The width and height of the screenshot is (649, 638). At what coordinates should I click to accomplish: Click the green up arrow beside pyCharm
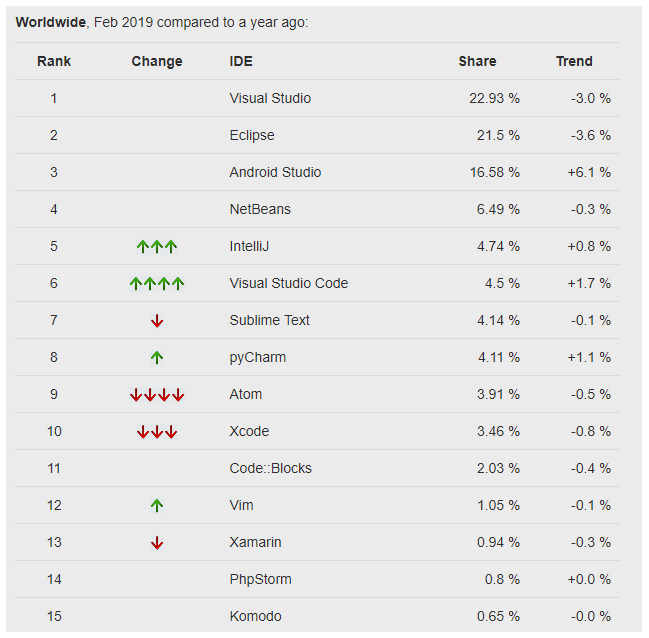tap(157, 358)
